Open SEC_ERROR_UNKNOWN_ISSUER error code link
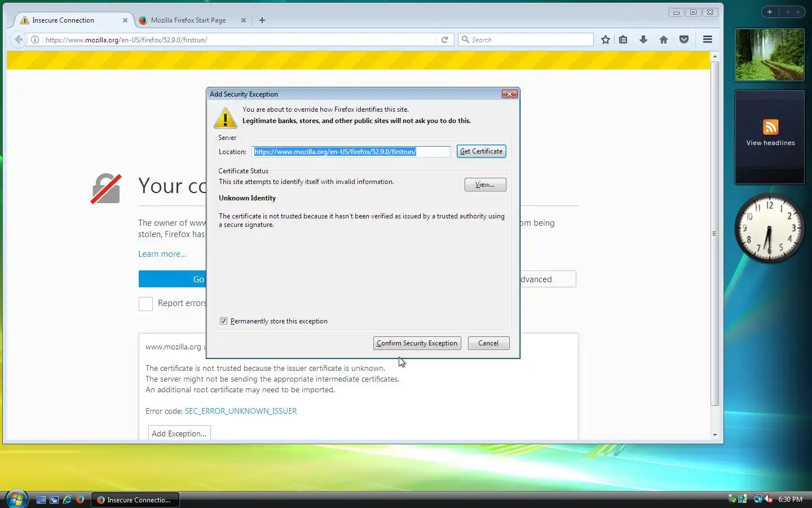Viewport: 812px width, 508px height. click(241, 411)
